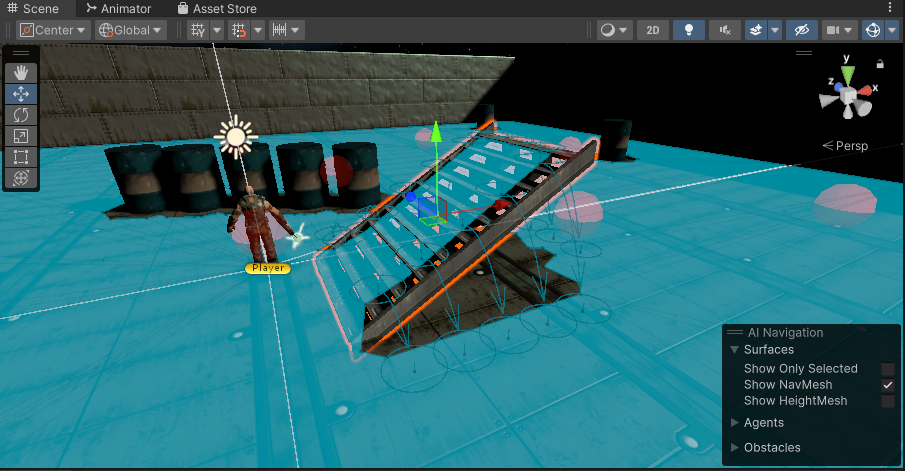905x471 pixels.
Task: Select the Rotate tool
Action: pos(21,115)
